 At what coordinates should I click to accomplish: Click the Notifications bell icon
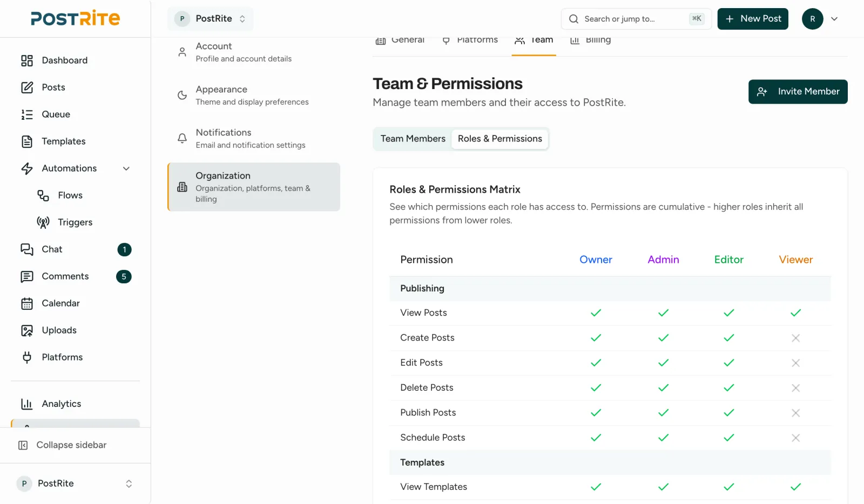pyautogui.click(x=183, y=139)
